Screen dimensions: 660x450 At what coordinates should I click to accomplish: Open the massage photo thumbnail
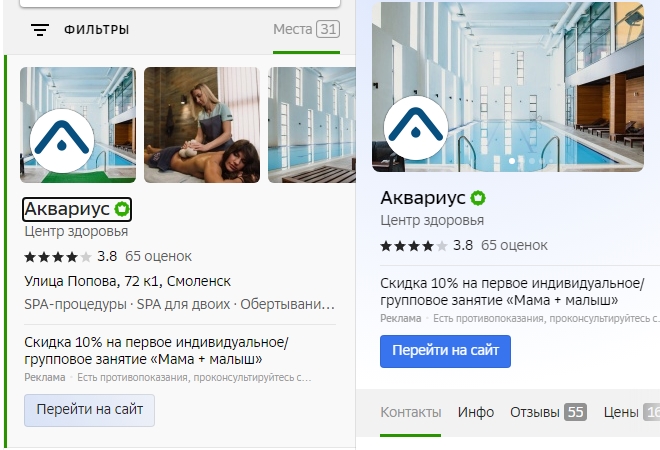[202, 125]
